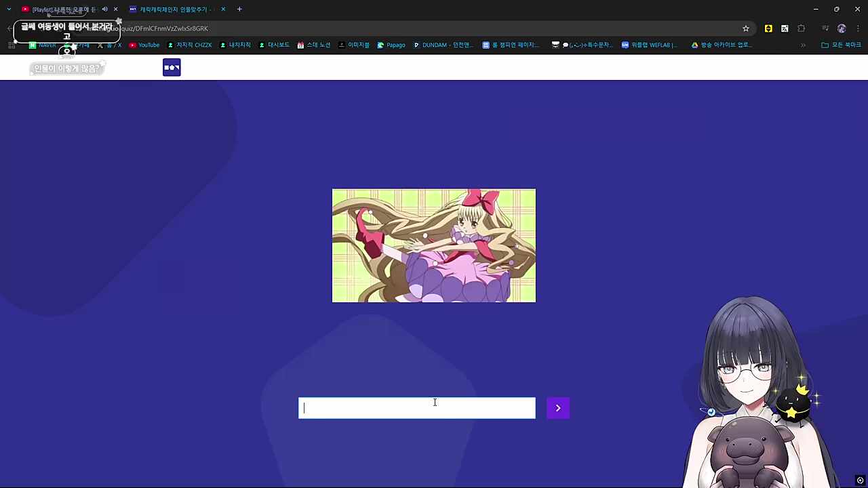Open the 치지직 CHZZK bookmark
The image size is (868, 488).
point(189,45)
